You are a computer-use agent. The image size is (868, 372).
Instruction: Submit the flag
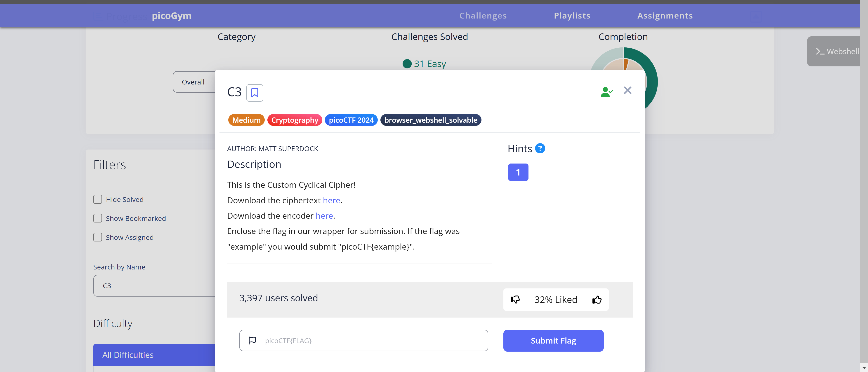click(x=553, y=340)
